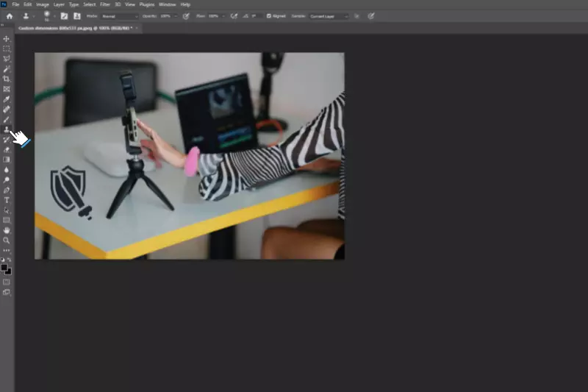This screenshot has width=588, height=392.
Task: Toggle ignore adjustment layers when cloning
Action: pyautogui.click(x=356, y=16)
